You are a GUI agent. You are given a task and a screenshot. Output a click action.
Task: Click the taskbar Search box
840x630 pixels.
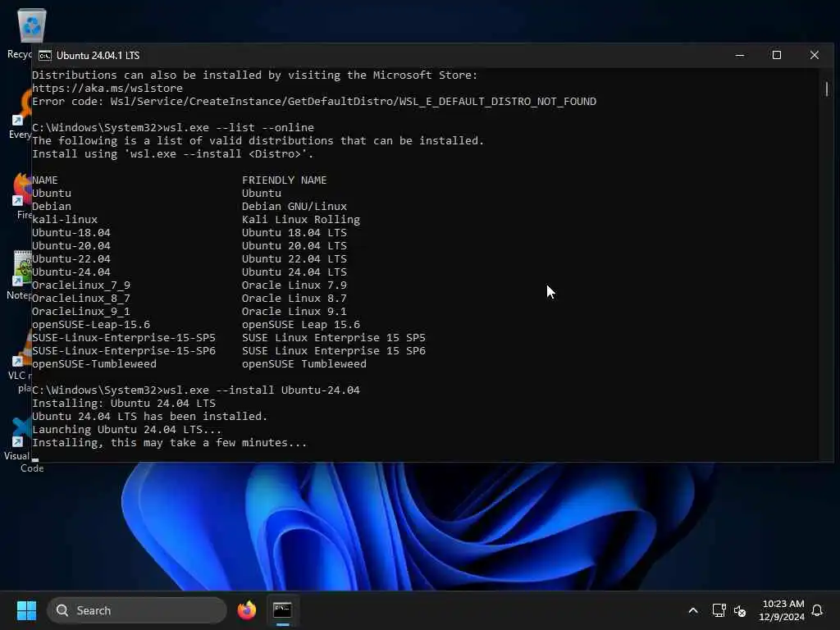point(137,610)
